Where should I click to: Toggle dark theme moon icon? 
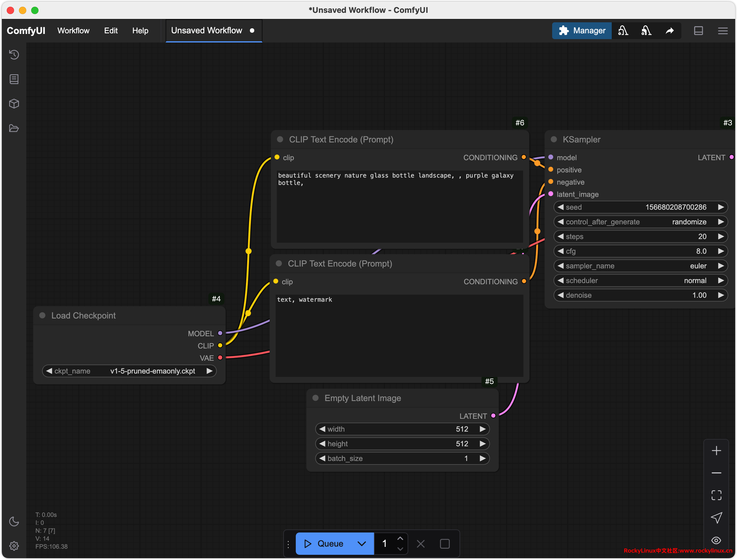pyautogui.click(x=14, y=521)
